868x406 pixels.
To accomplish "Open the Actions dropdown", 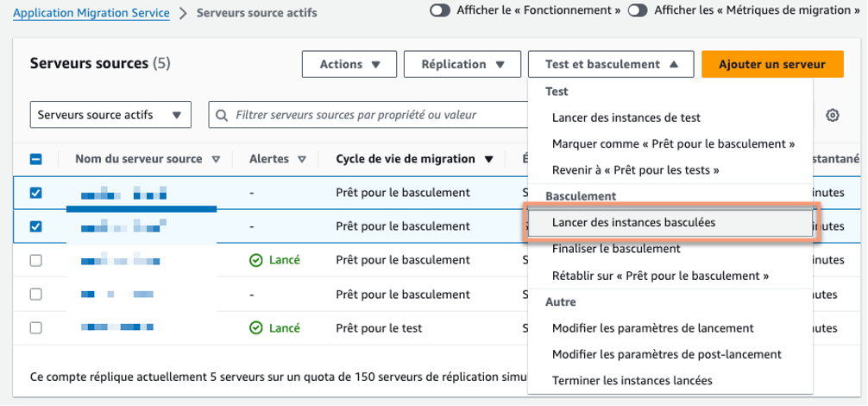I will [349, 64].
